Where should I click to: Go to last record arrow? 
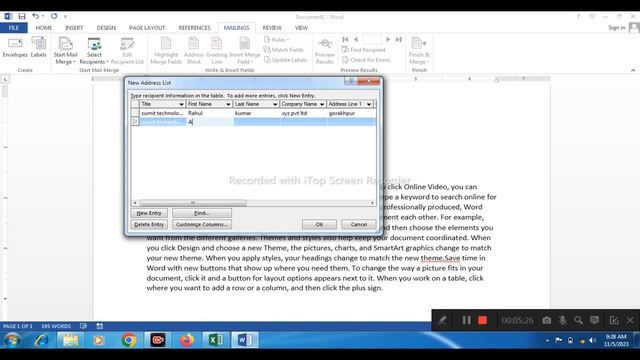[399, 40]
